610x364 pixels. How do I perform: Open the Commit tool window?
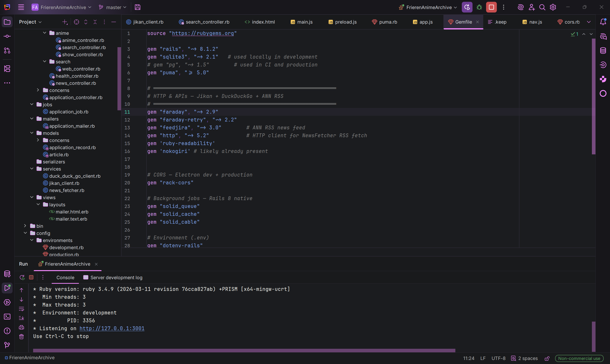7,36
